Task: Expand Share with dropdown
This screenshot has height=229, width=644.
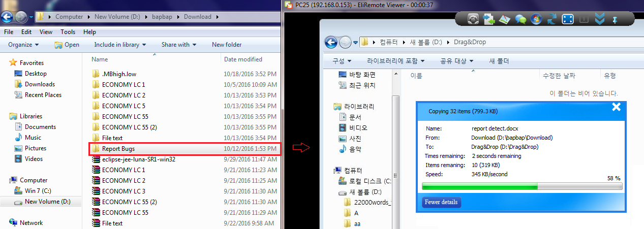Action: pos(179,45)
